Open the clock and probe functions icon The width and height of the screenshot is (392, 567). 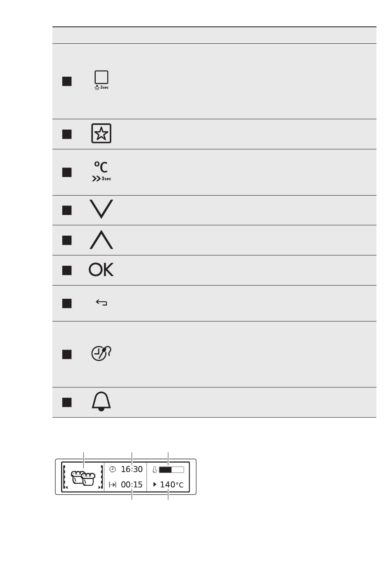click(102, 354)
